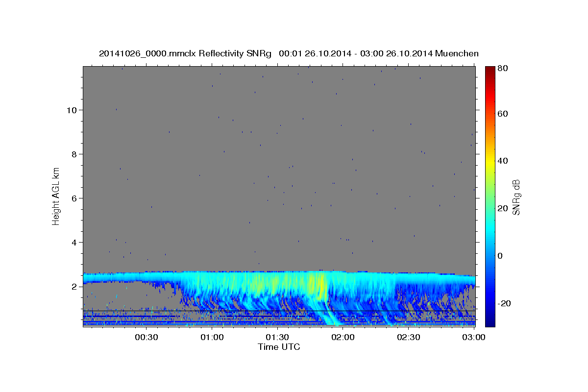Click the 02:00 time tick label
588x392 pixels.
[x=343, y=337]
